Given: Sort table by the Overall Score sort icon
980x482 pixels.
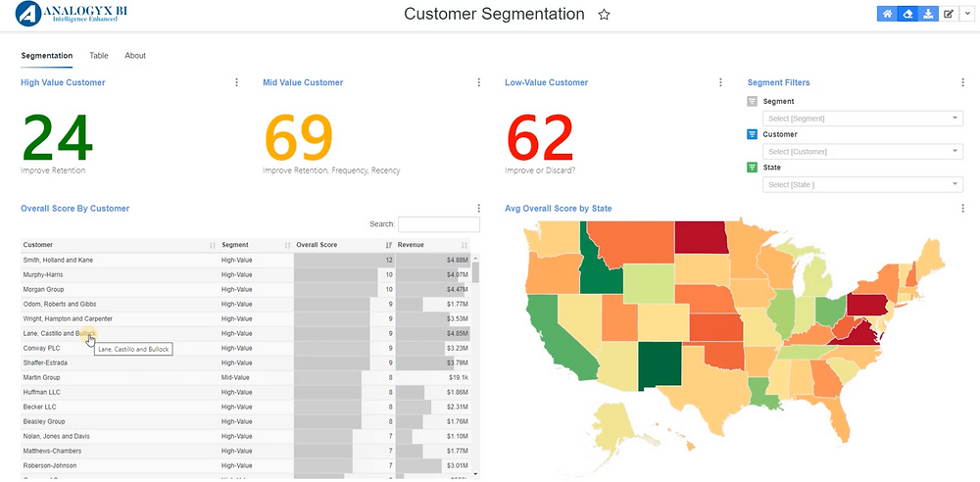Looking at the screenshot, I should point(389,245).
